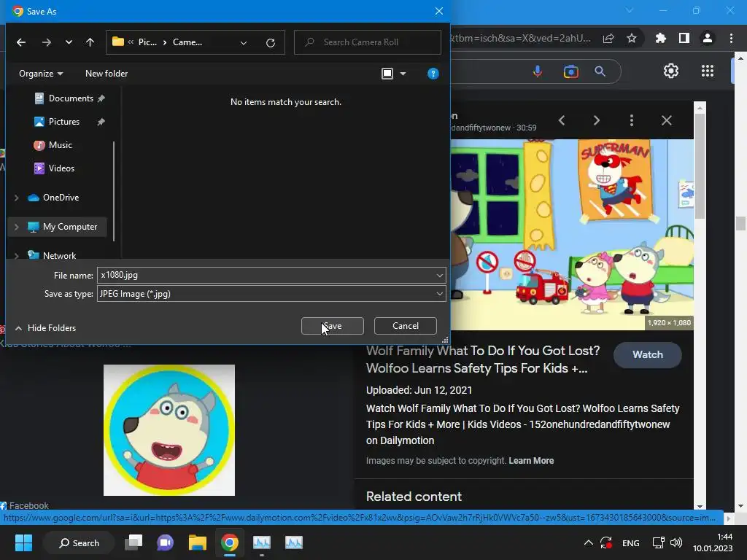Open recent locations dropdown arrow
The width and height of the screenshot is (747, 560).
(69, 42)
